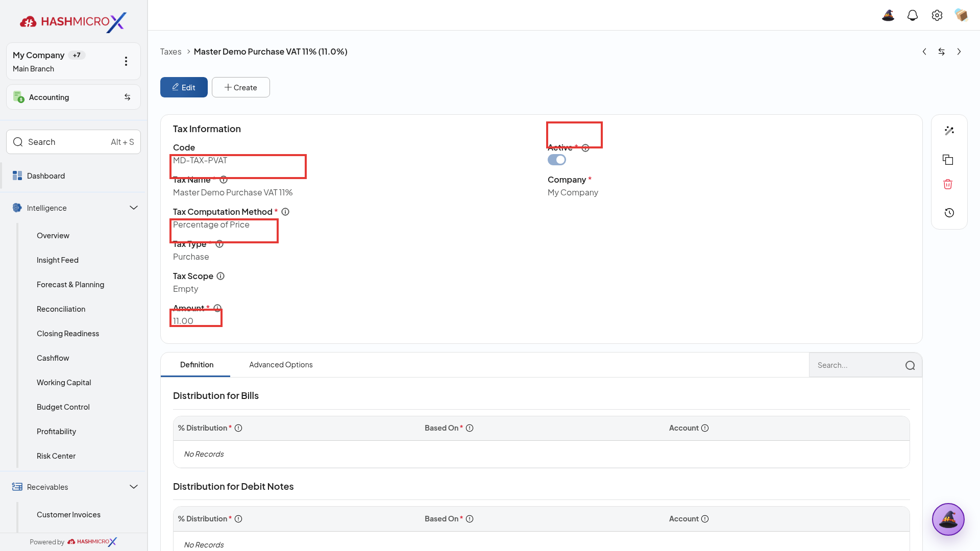Delete the tax using the trash icon

(948, 184)
